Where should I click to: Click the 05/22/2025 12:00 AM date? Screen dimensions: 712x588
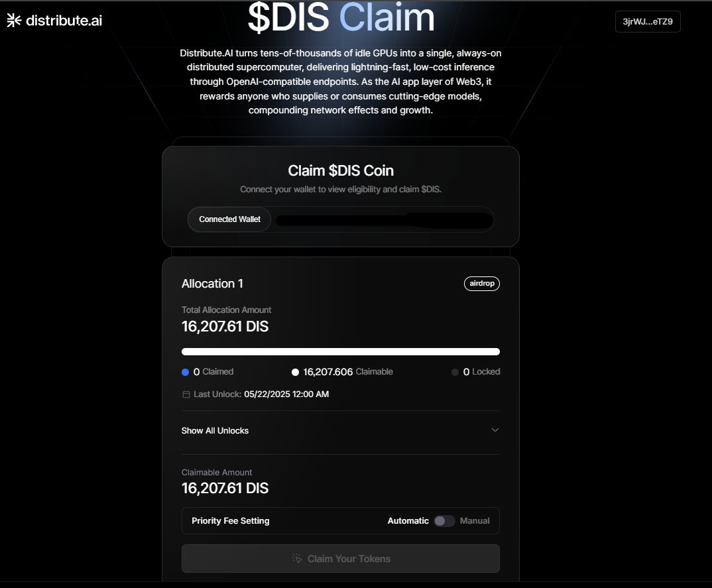pyautogui.click(x=286, y=394)
